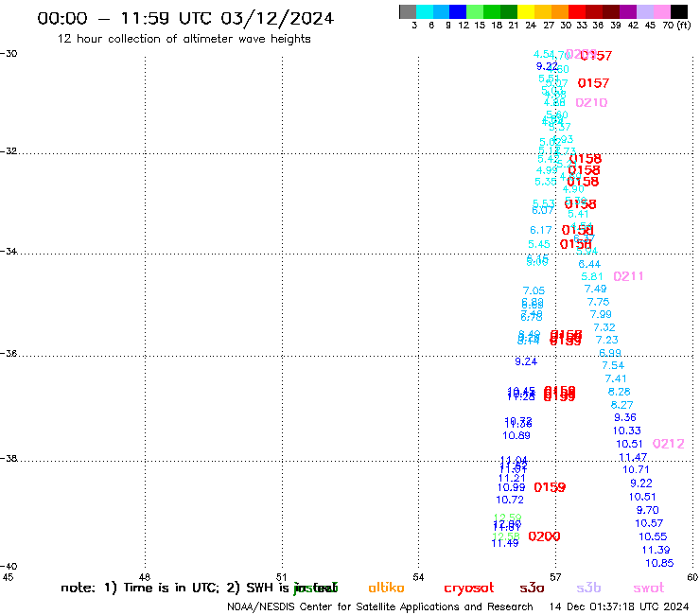700x615 pixels.
Task: Click the cyan swatch in the color scale
Action: pos(425,11)
